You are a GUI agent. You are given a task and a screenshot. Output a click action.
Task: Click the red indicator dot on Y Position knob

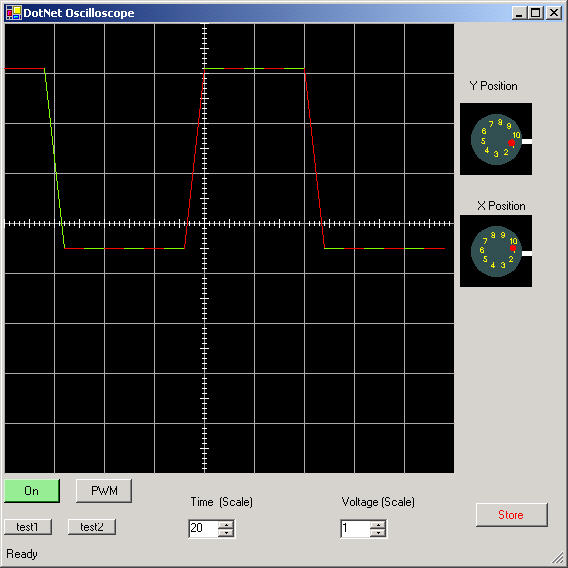click(511, 143)
